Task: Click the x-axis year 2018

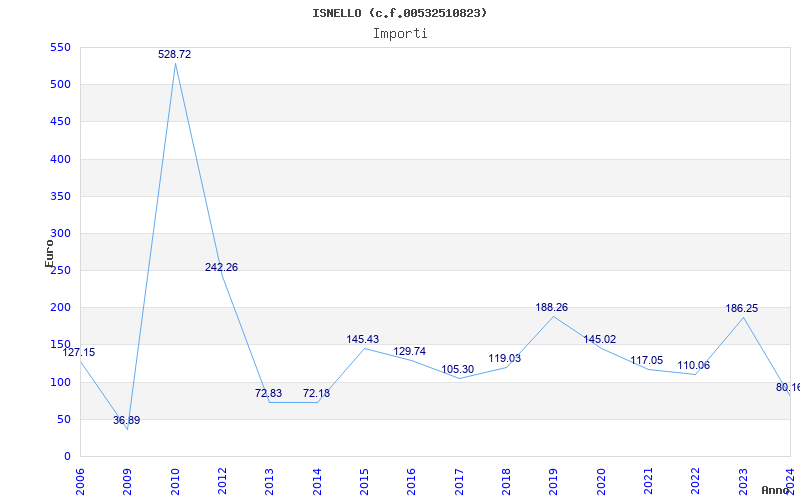Action: 506,482
